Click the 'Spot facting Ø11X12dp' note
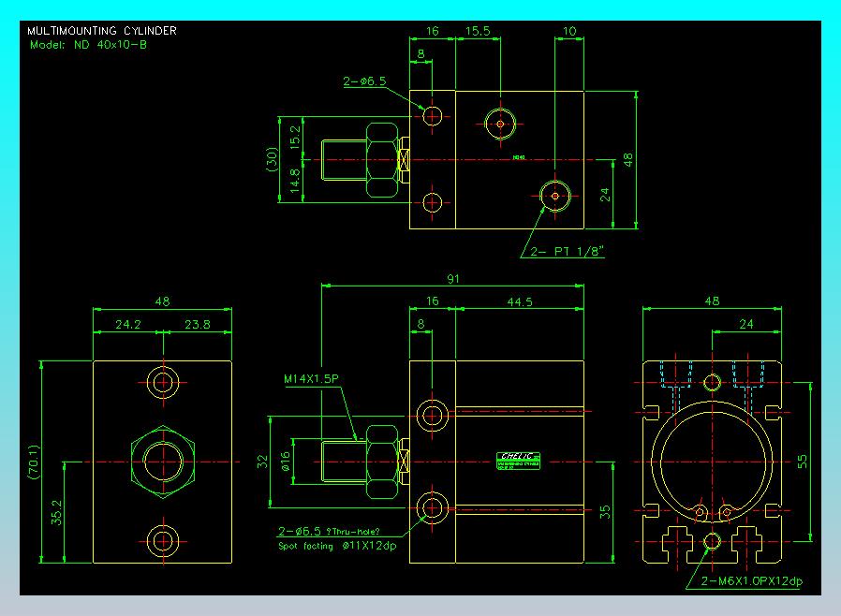This screenshot has width=841, height=616. 337,547
